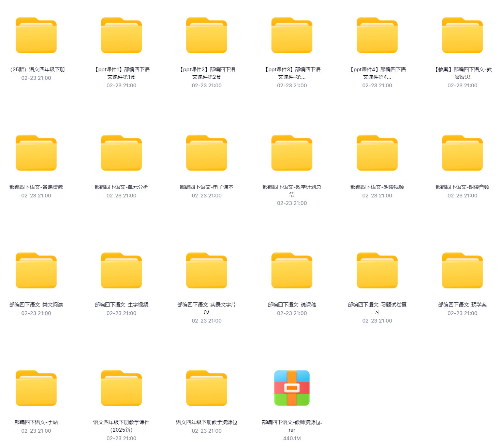Open the 【ppt课件4】 部编四下语文课件 folder
The height and width of the screenshot is (448, 503).
(x=377, y=35)
